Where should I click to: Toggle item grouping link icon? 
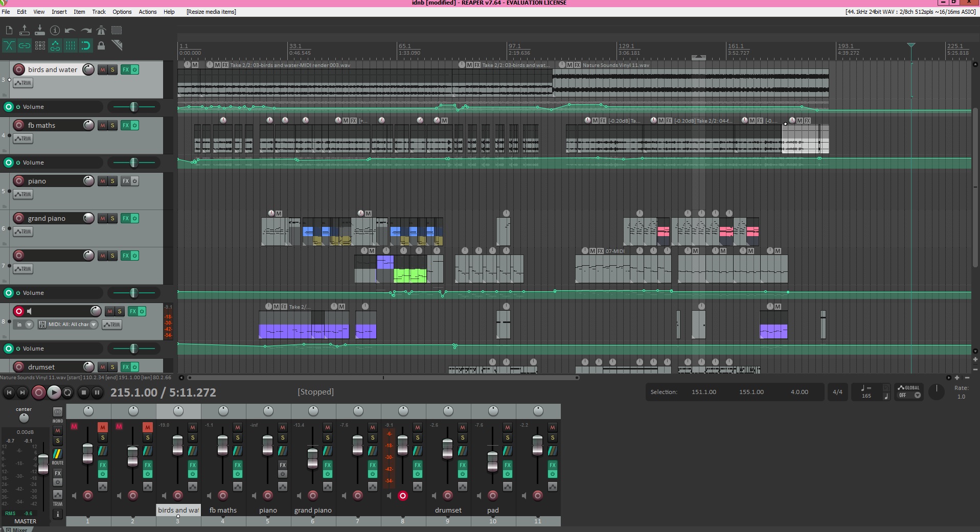[x=24, y=45]
